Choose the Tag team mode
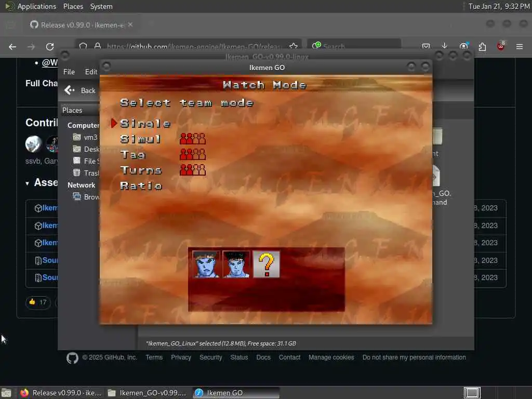 pos(132,155)
